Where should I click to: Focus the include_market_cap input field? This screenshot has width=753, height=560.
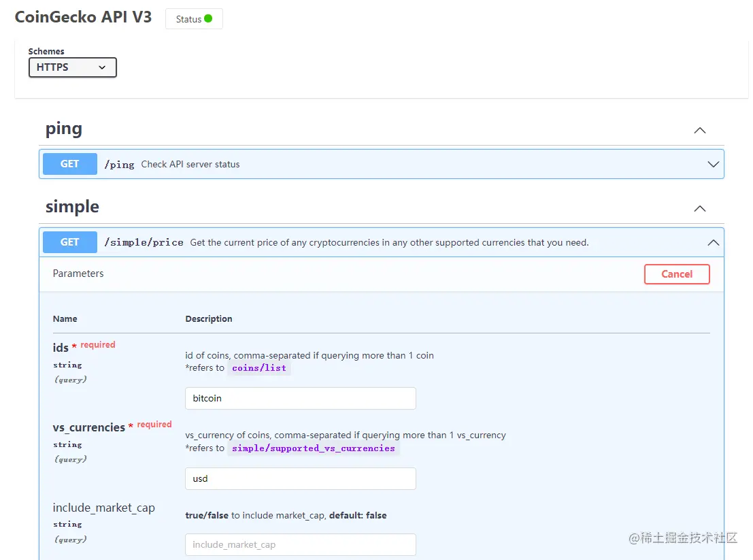click(x=301, y=544)
